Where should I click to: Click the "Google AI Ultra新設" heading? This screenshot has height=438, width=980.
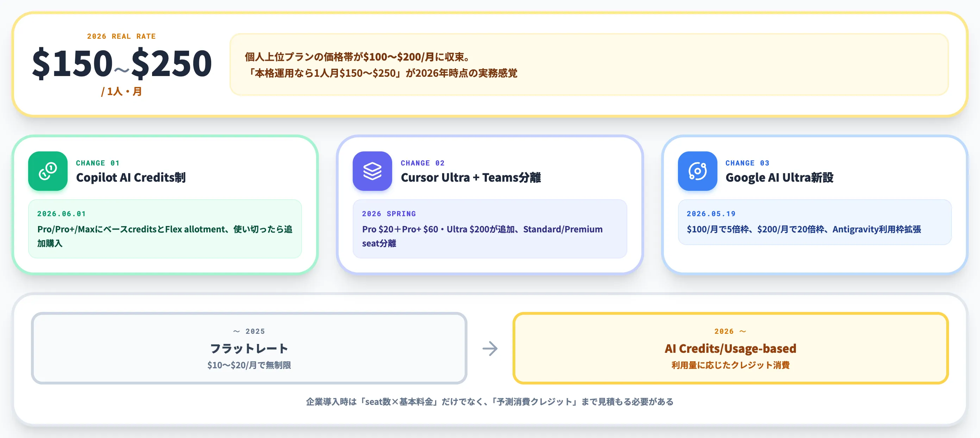(x=779, y=178)
